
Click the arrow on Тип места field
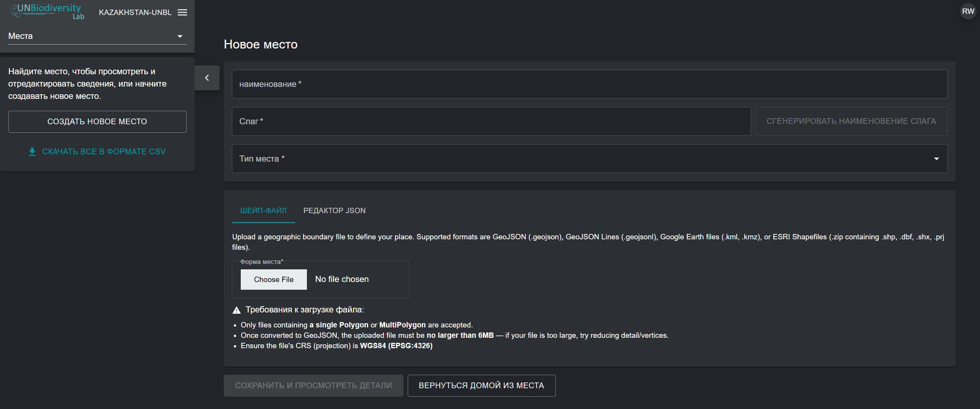[x=937, y=159]
